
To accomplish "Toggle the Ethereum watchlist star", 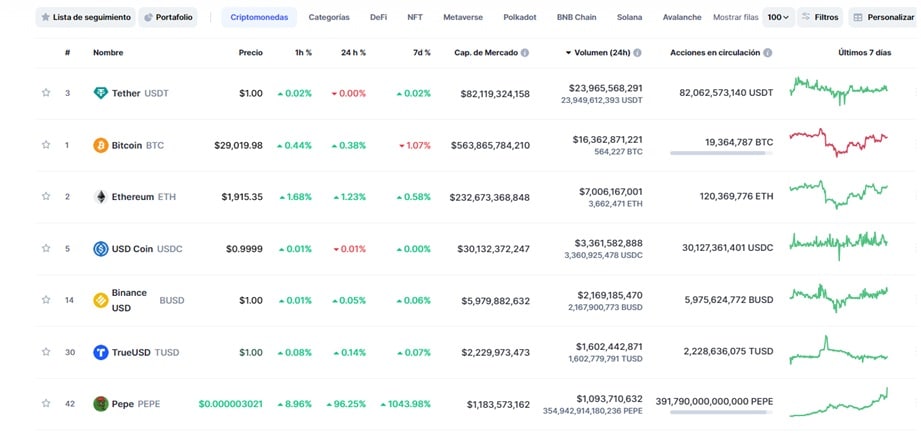I will [46, 196].
